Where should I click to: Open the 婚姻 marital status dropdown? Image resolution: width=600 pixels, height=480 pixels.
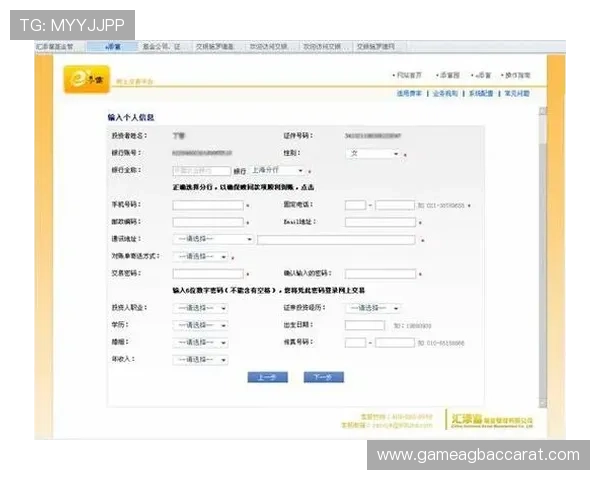click(x=201, y=343)
